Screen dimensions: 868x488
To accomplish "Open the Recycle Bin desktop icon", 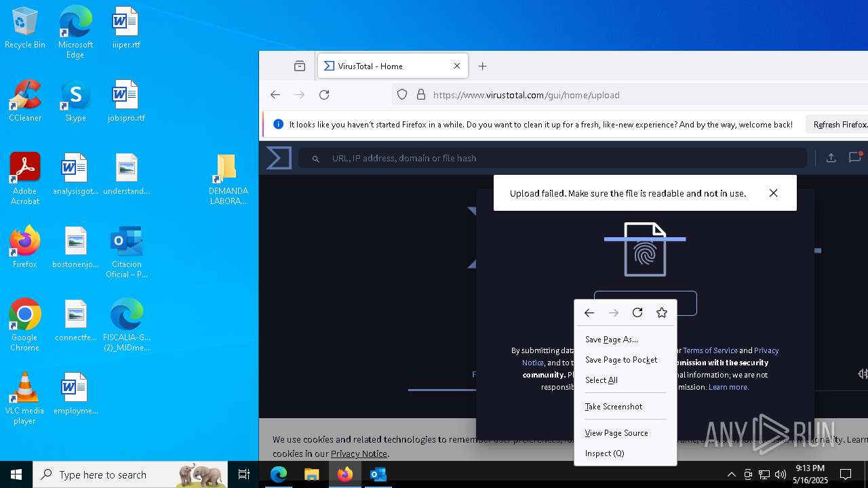I will (25, 28).
